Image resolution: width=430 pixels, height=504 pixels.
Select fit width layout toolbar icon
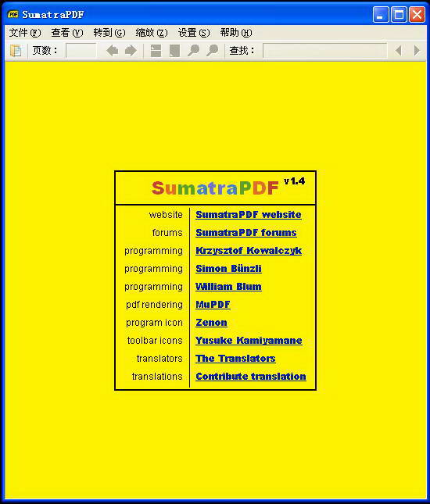pyautogui.click(x=156, y=51)
